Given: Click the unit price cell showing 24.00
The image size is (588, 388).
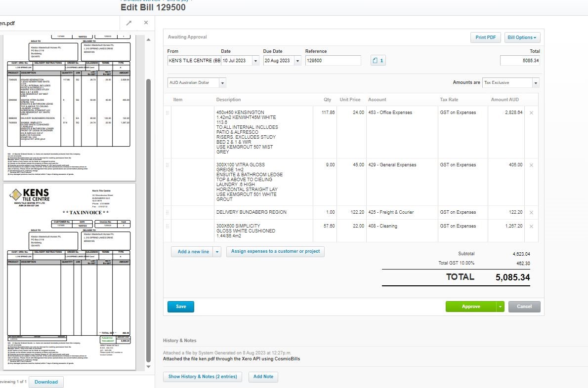Looking at the screenshot, I should (x=351, y=132).
